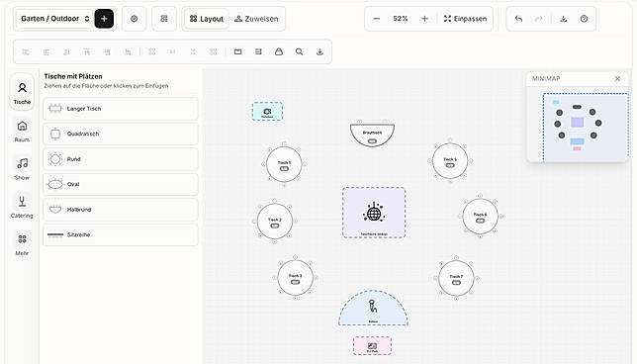Close the Minimap panel

click(617, 79)
